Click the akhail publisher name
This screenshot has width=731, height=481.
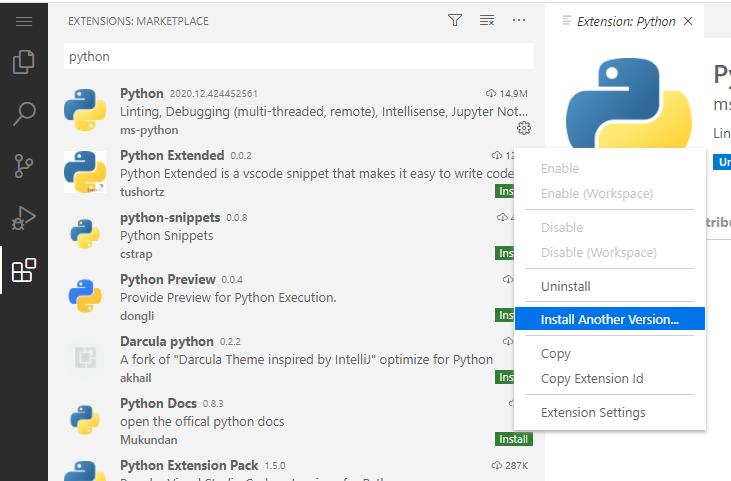pos(136,378)
